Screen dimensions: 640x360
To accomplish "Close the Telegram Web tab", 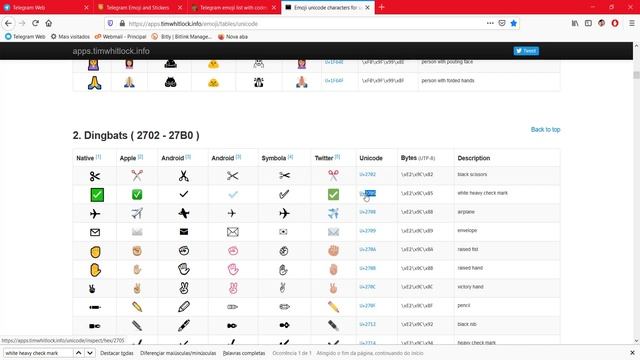I will (86, 7).
